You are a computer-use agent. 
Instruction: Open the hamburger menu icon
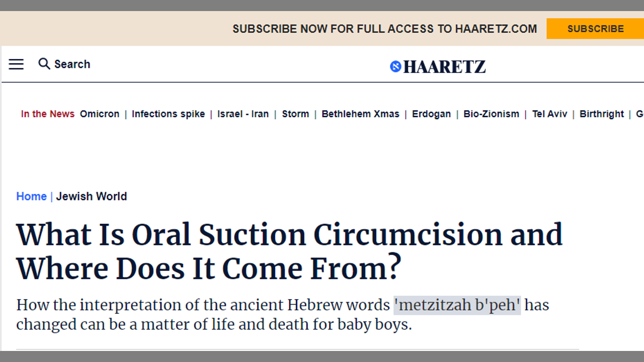(16, 64)
